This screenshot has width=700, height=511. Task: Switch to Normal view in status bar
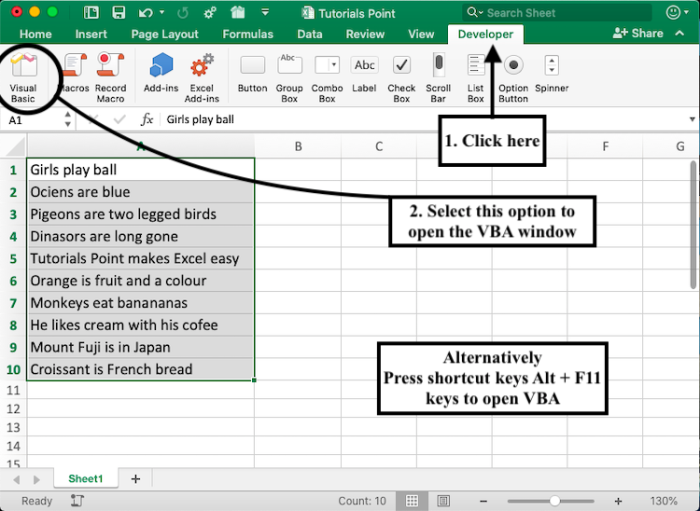pyautogui.click(x=412, y=501)
